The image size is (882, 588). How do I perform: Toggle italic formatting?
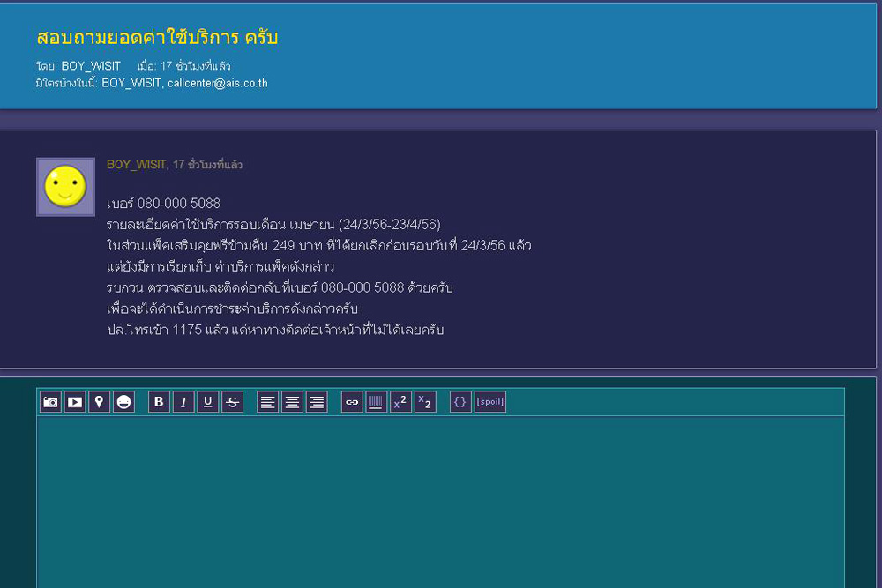(x=183, y=402)
